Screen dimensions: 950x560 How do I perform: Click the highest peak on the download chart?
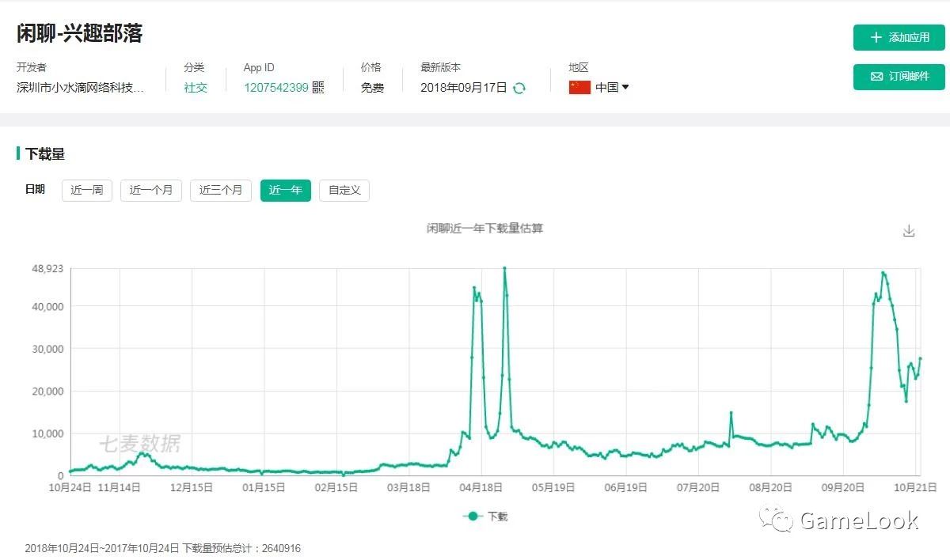click(x=504, y=268)
